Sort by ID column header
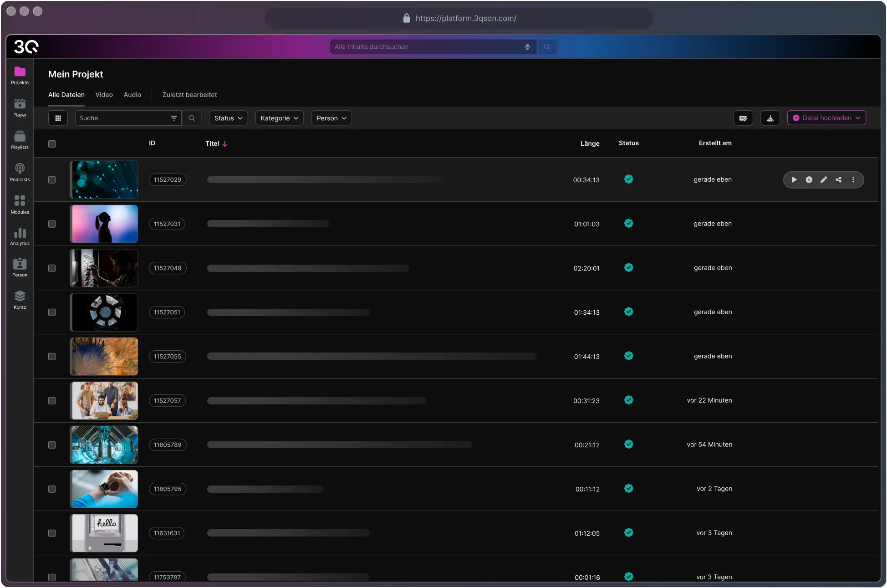887x588 pixels. click(152, 143)
